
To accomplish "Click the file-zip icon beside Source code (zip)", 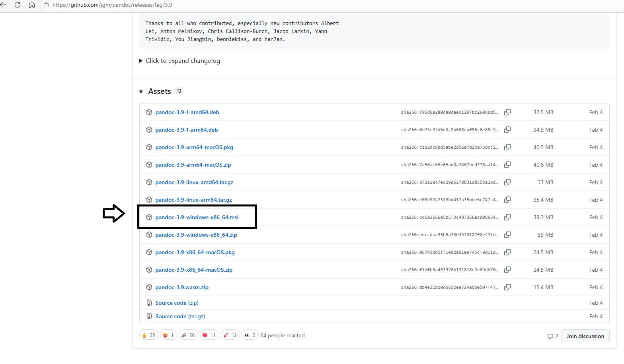I will tap(149, 303).
